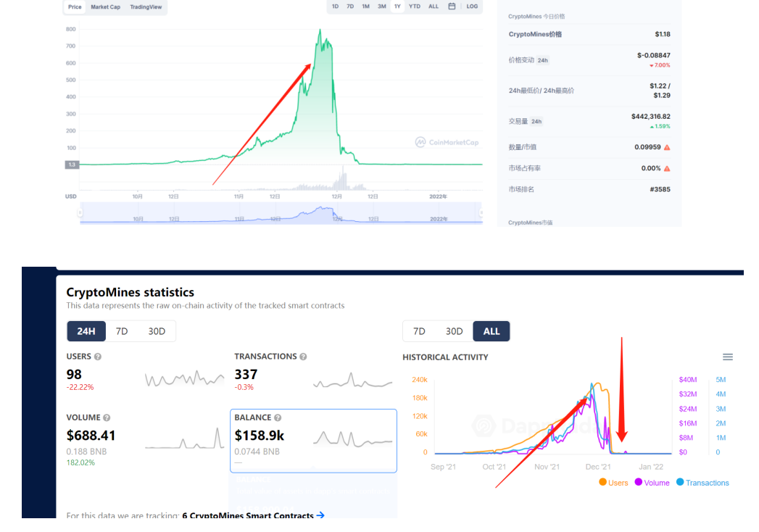Click the warning triangle beside 0.00%
759x532 pixels.
click(667, 168)
